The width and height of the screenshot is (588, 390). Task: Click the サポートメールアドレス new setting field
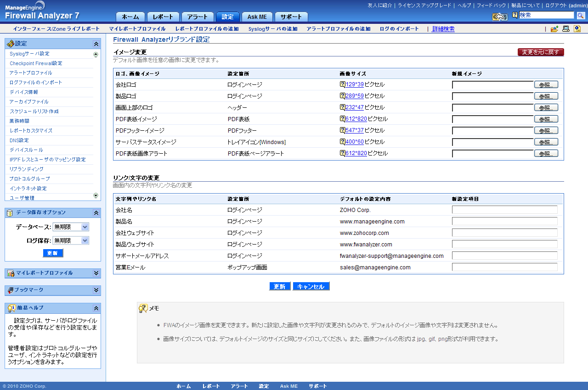[505, 256]
